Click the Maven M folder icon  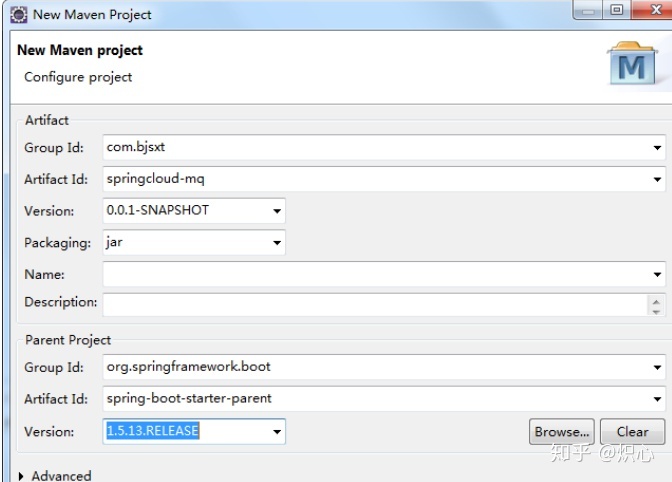click(632, 63)
